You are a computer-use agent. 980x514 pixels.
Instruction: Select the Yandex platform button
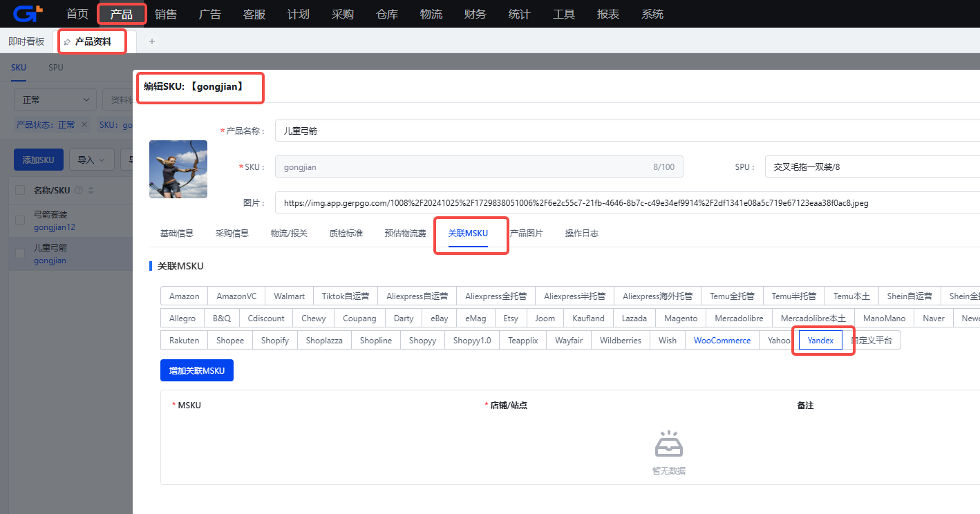point(820,341)
